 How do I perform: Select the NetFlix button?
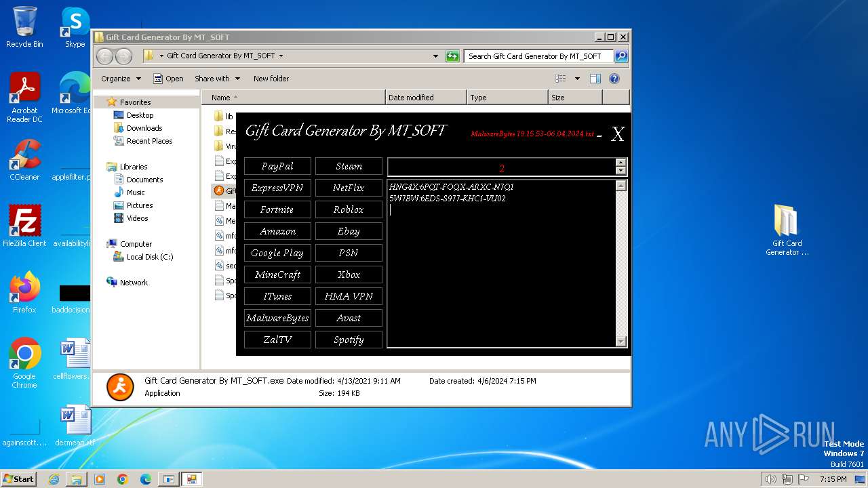tap(349, 188)
